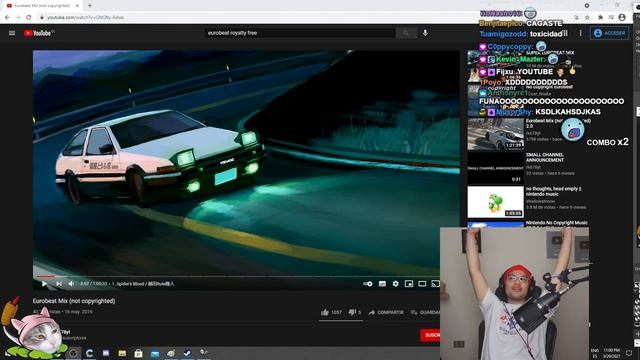Image resolution: width=640 pixels, height=360 pixels.
Task: Open a new browser tab with plus
Action: 90,6
